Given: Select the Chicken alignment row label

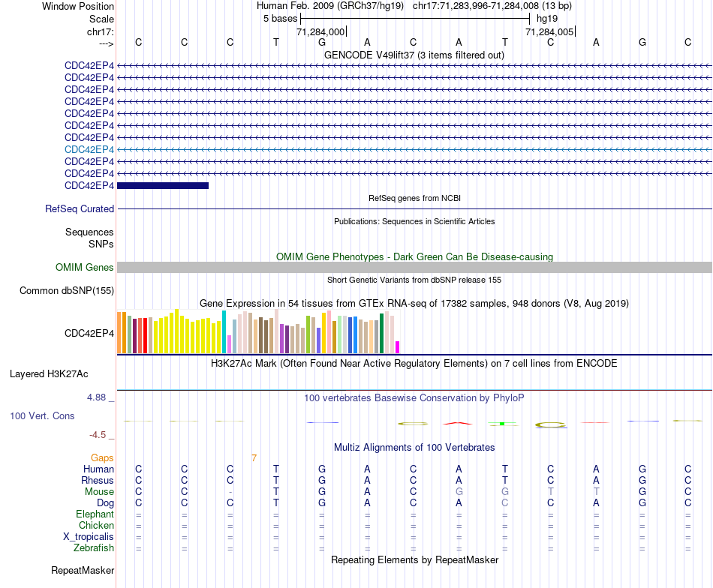Looking at the screenshot, I should click(x=96, y=525).
